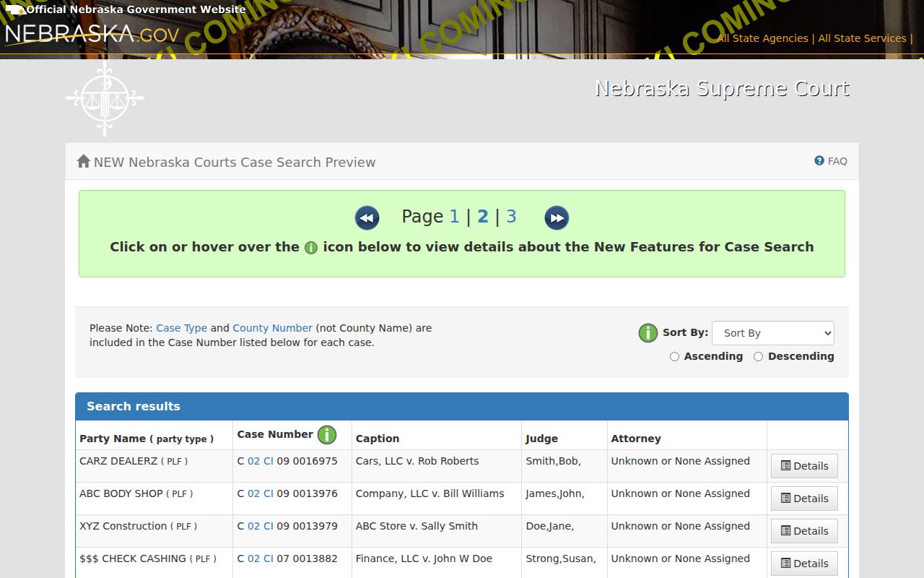Open All State Services link
This screenshot has width=924, height=578.
pyautogui.click(x=862, y=38)
